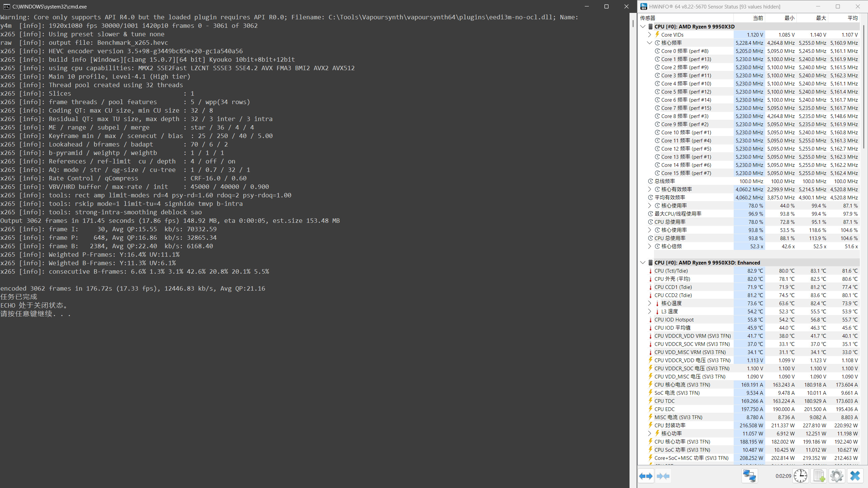Image resolution: width=868 pixels, height=488 pixels.
Task: Click the lightning icon beside CPU 封装功率
Action: [x=650, y=425]
